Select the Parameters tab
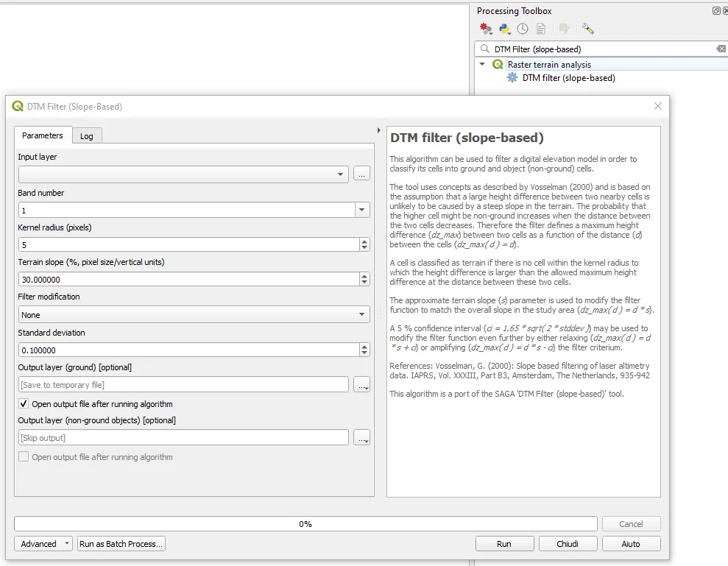 [42, 135]
